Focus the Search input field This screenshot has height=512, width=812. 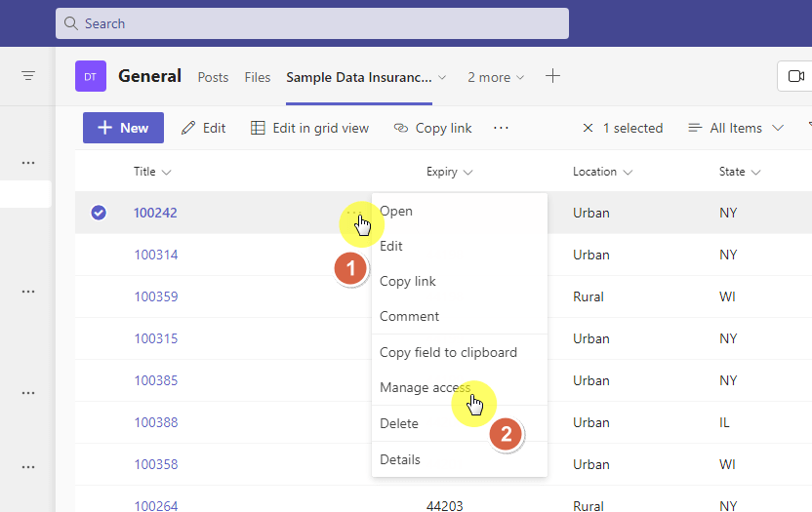(312, 23)
